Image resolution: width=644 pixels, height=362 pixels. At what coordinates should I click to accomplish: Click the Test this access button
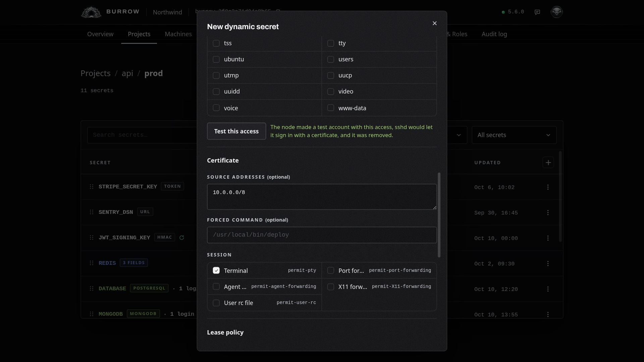[x=236, y=131]
